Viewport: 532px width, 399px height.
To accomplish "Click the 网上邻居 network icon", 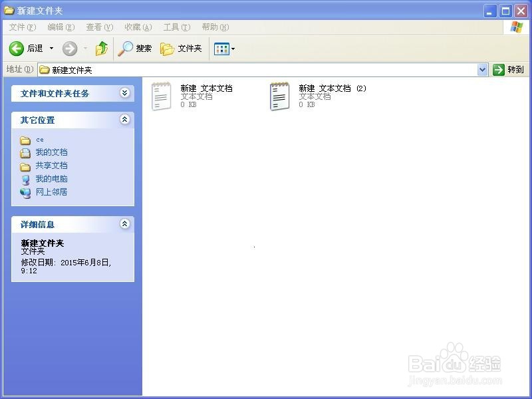I will [x=25, y=193].
